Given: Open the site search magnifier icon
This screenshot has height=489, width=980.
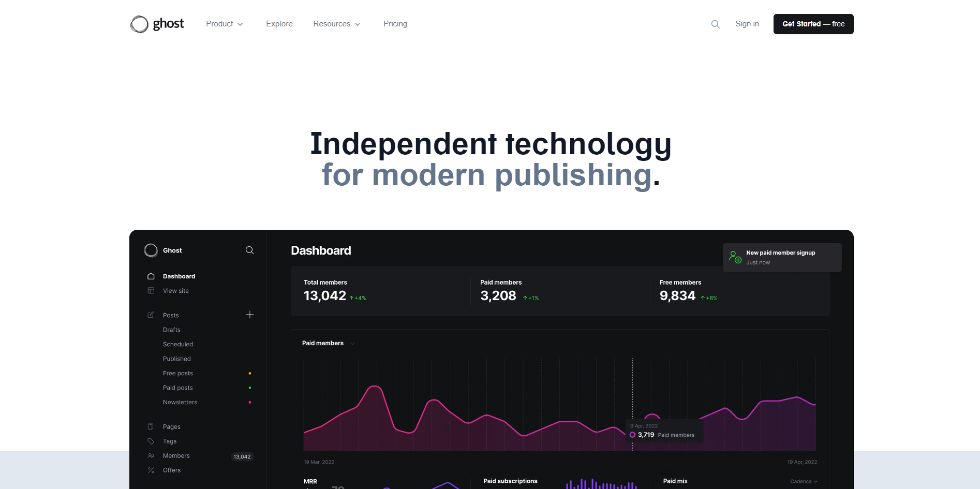Looking at the screenshot, I should [x=715, y=24].
